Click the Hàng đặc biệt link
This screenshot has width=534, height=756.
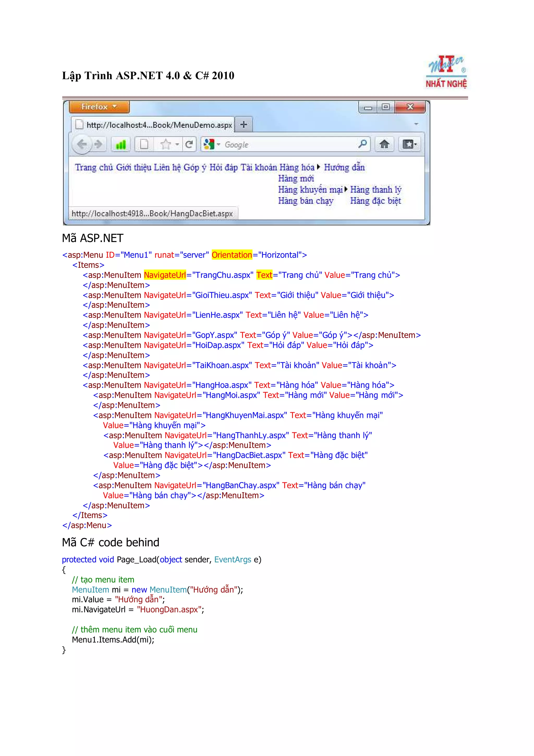click(x=375, y=201)
